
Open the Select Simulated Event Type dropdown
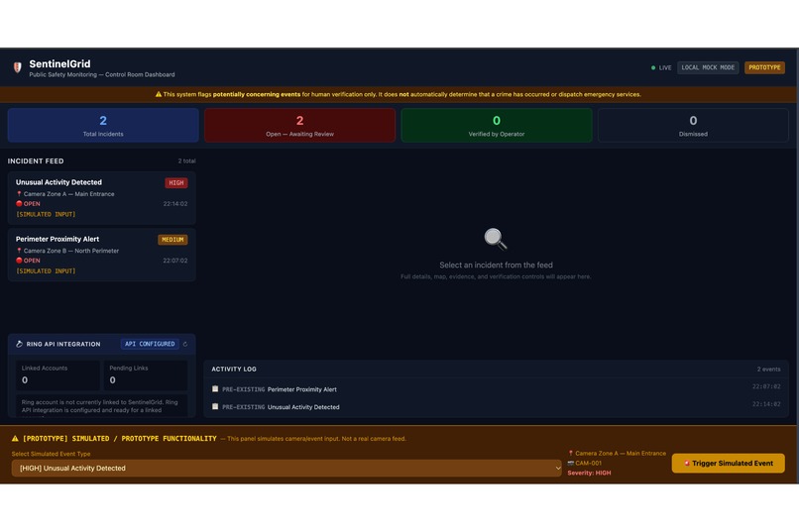tap(286, 469)
